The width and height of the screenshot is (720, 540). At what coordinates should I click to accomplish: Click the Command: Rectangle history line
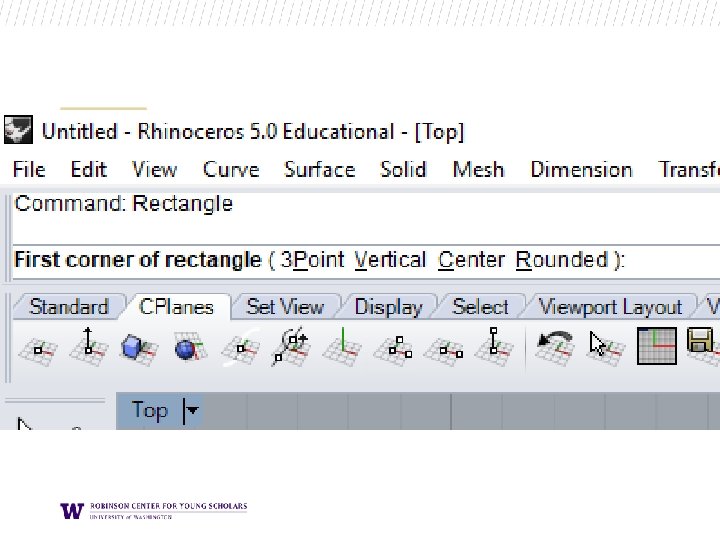(x=124, y=203)
